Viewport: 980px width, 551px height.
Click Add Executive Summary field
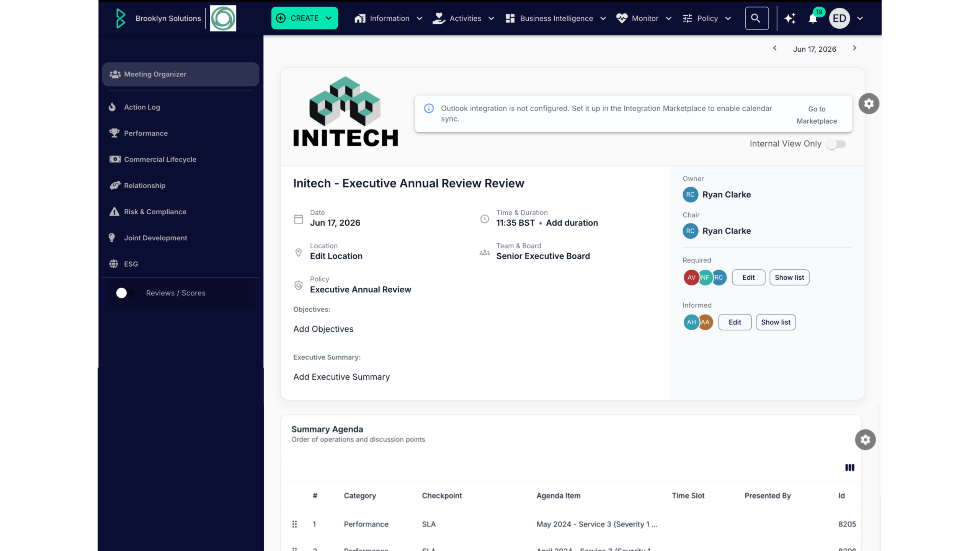pyautogui.click(x=341, y=377)
